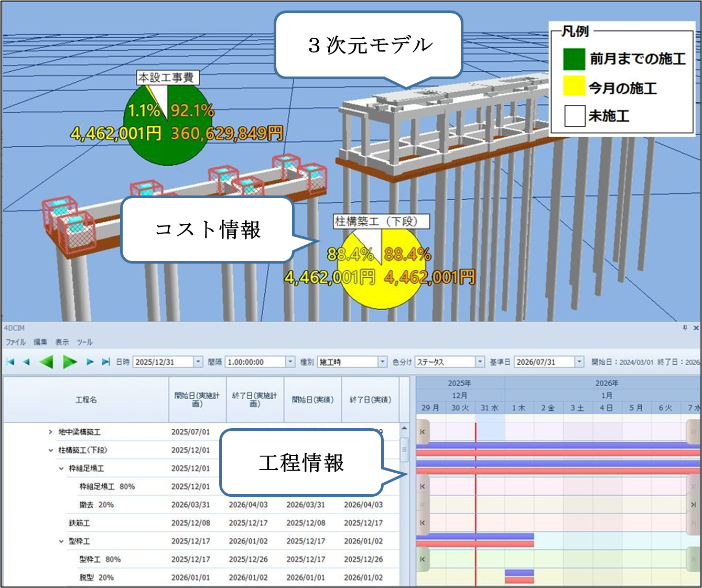Open the ツール menu
702x588 pixels.
84,342
